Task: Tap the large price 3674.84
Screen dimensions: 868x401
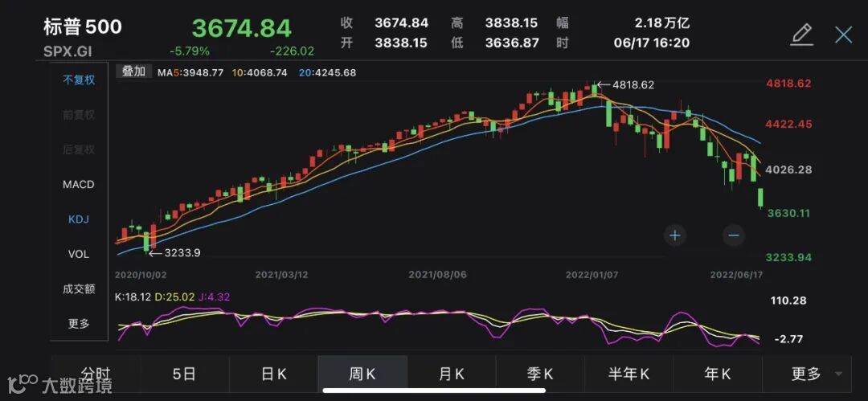Action: 241,28
